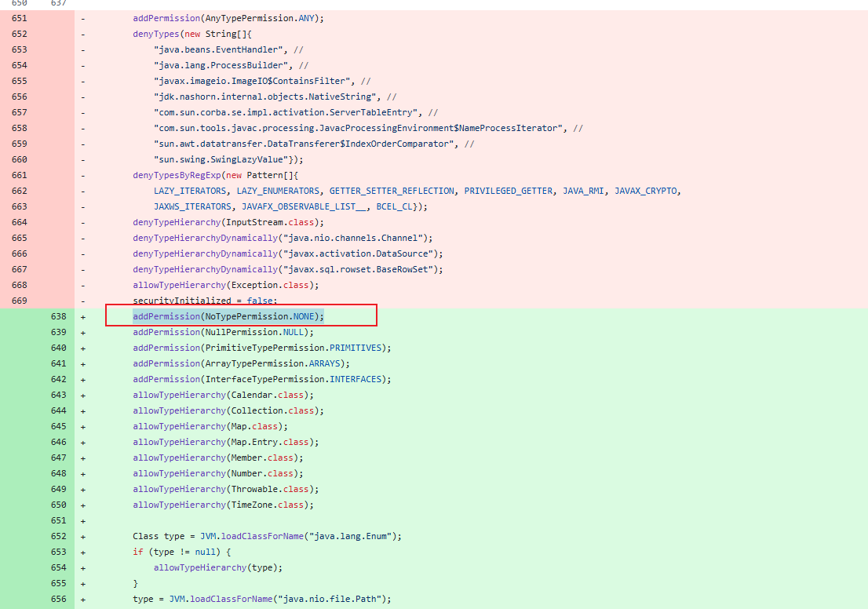The width and height of the screenshot is (868, 609).
Task: Click the minus marker on line 660
Action: 83,159
